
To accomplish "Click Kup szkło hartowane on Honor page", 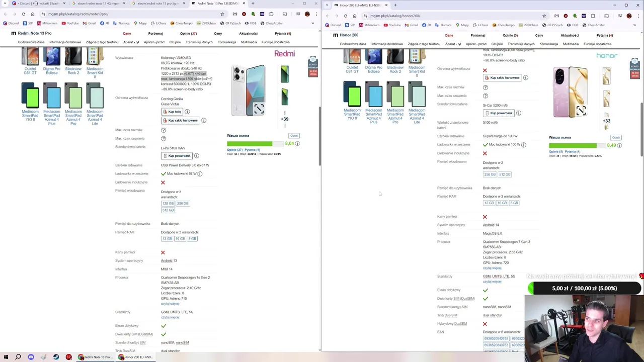I will [502, 78].
